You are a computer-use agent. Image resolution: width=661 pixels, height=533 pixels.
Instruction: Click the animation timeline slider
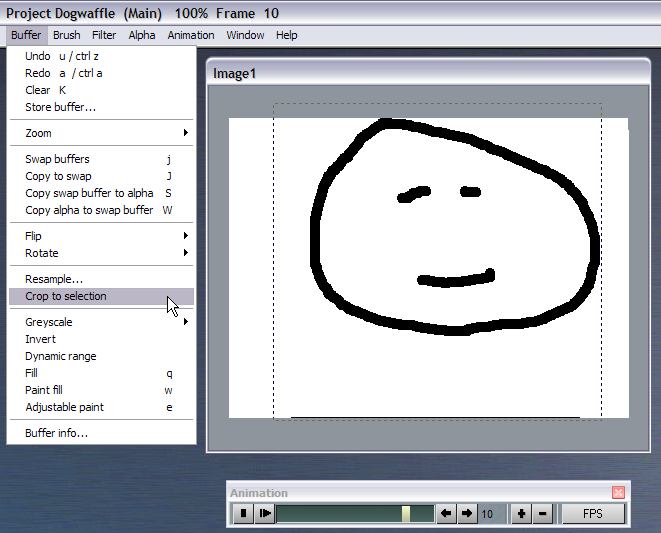coord(355,514)
